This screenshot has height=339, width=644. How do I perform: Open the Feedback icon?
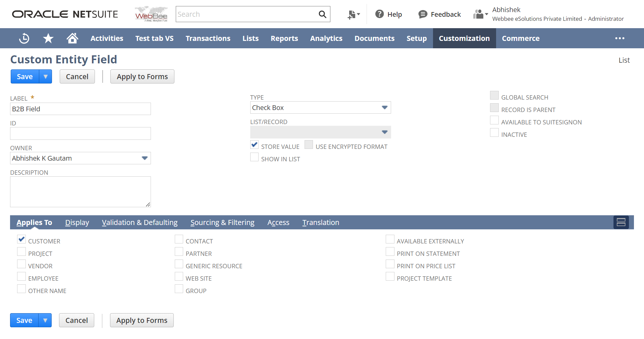[x=423, y=14]
